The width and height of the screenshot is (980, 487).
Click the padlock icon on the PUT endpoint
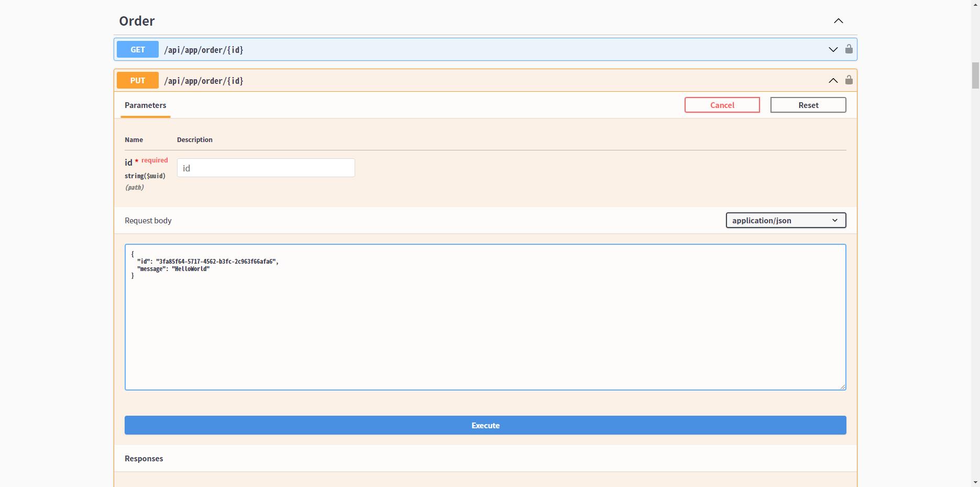pyautogui.click(x=849, y=80)
